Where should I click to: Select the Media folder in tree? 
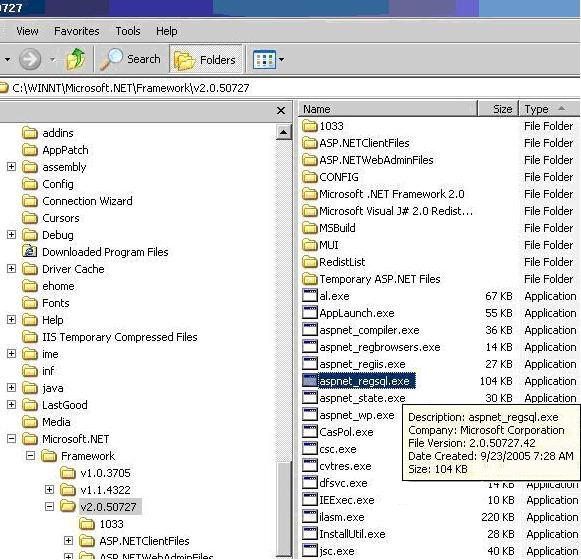tap(46, 422)
